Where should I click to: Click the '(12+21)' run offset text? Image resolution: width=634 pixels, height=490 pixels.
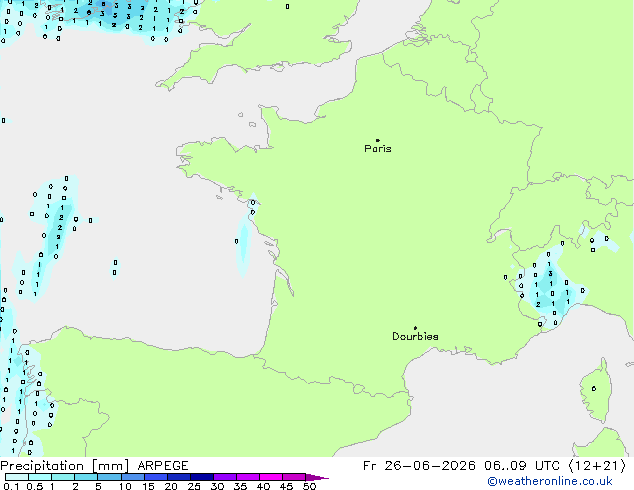(x=597, y=466)
